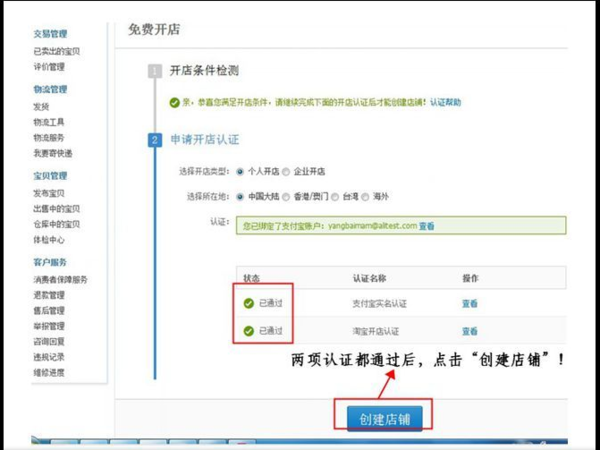The width and height of the screenshot is (600, 450).
Task: Click the 交易管理 section heading
Action: tap(50, 34)
